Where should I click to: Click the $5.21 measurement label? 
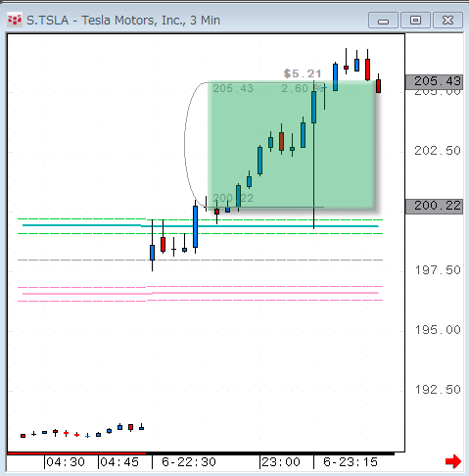tap(303, 73)
